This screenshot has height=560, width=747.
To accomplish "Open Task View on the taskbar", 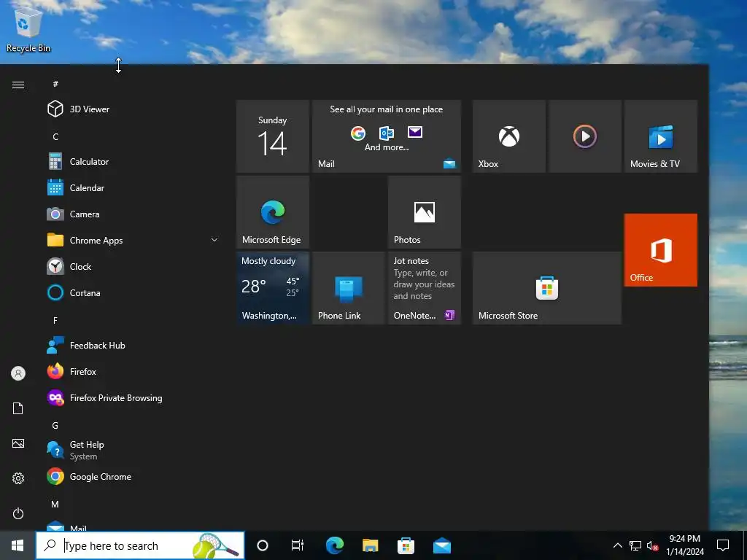I will click(x=298, y=545).
